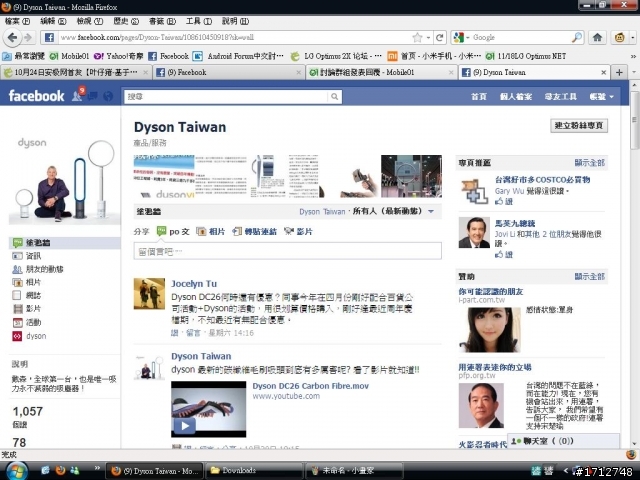Open the 工具 menu
This screenshot has width=640, height=480.
click(199, 21)
